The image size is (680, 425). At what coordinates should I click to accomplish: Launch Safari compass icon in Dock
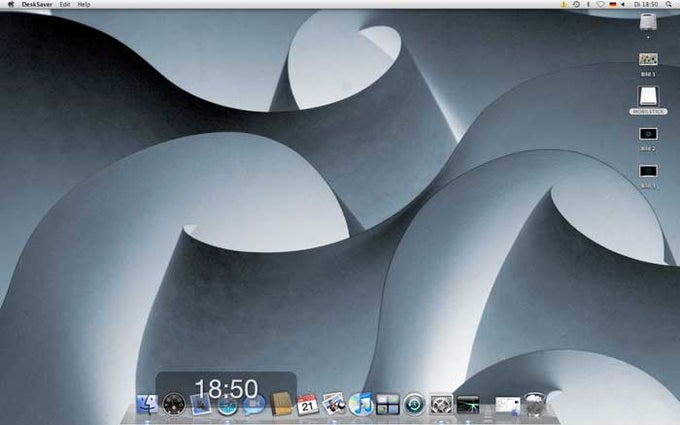[x=227, y=405]
